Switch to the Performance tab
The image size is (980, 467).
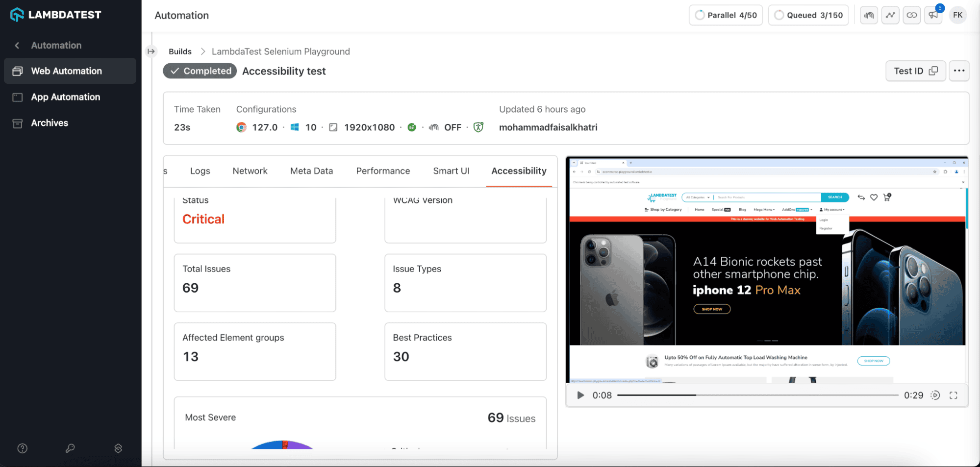(383, 171)
